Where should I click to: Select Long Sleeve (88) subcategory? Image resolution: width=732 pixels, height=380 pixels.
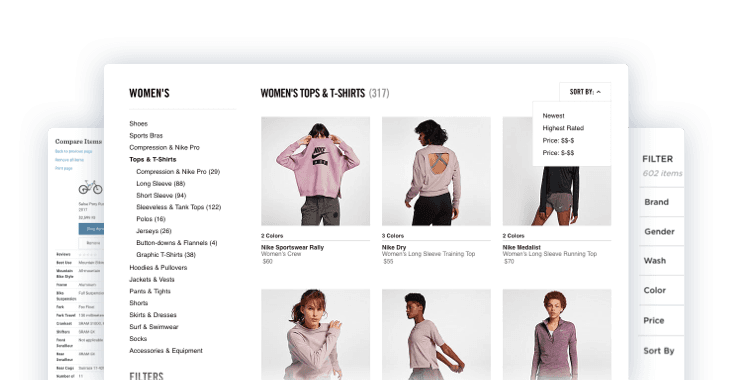[161, 184]
